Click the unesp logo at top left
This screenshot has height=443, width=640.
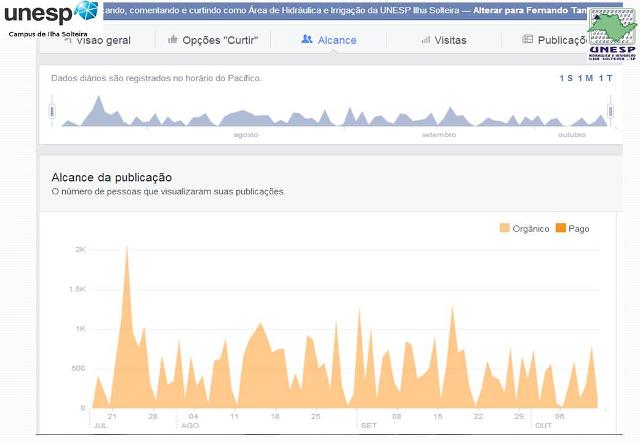pos(50,14)
